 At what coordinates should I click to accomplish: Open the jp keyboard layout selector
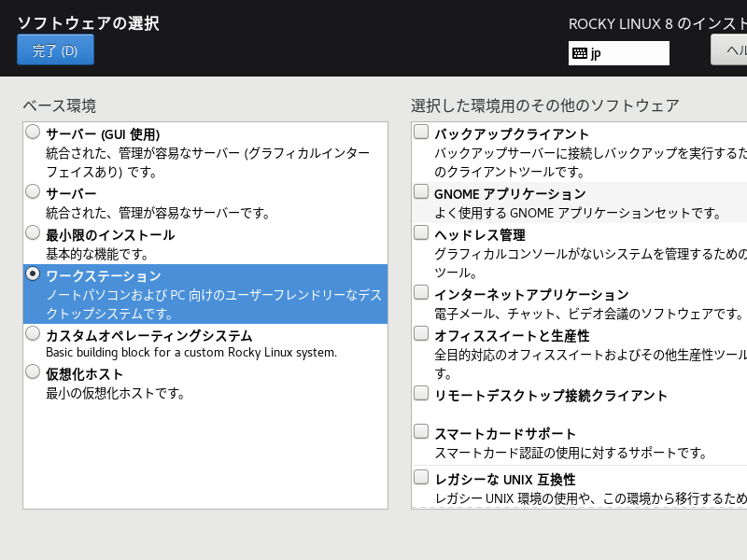618,53
